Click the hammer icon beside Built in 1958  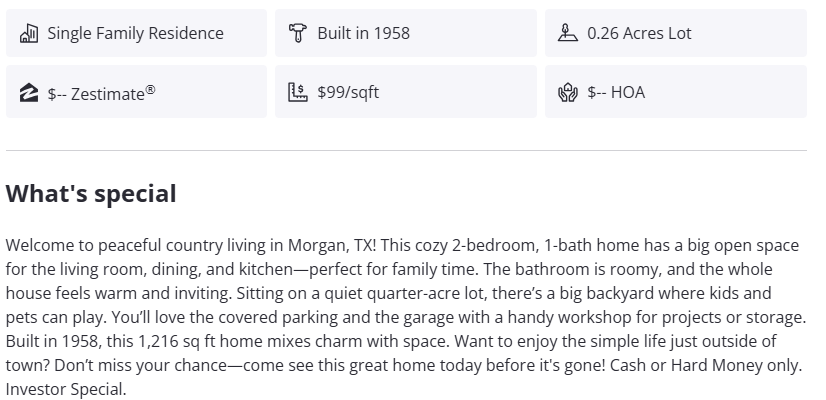pyautogui.click(x=297, y=33)
